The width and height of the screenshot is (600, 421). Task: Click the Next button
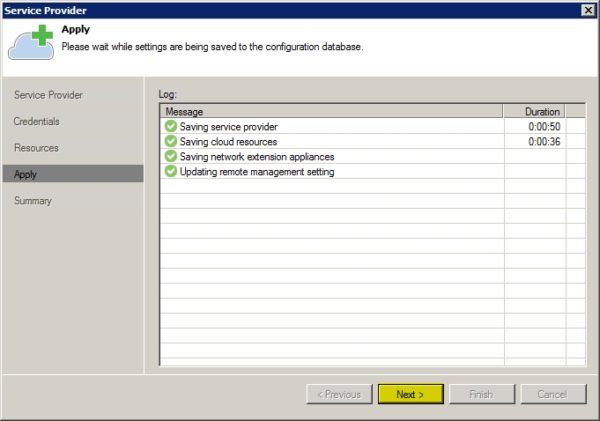click(x=411, y=394)
